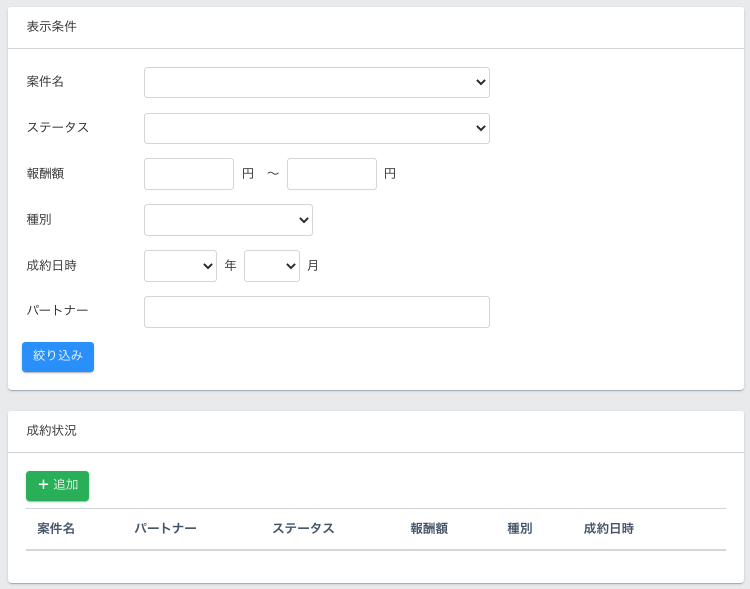The width and height of the screenshot is (750, 589).
Task: Click the パートナー table column header
Action: point(165,528)
